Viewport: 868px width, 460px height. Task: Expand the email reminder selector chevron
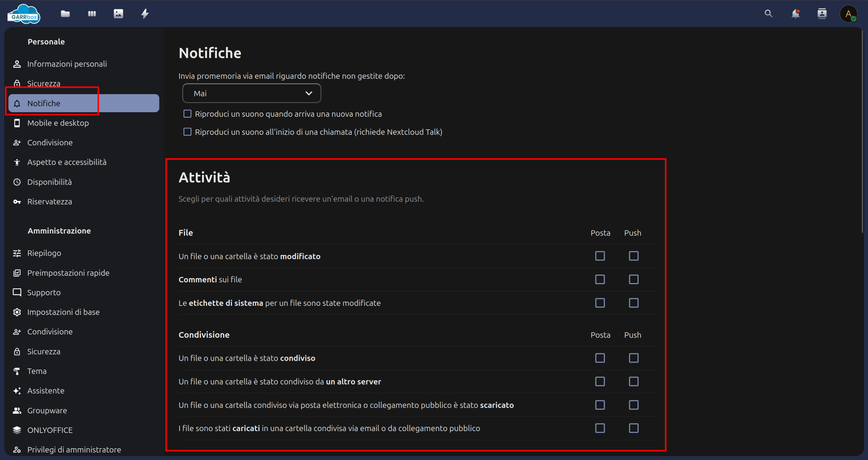(309, 93)
